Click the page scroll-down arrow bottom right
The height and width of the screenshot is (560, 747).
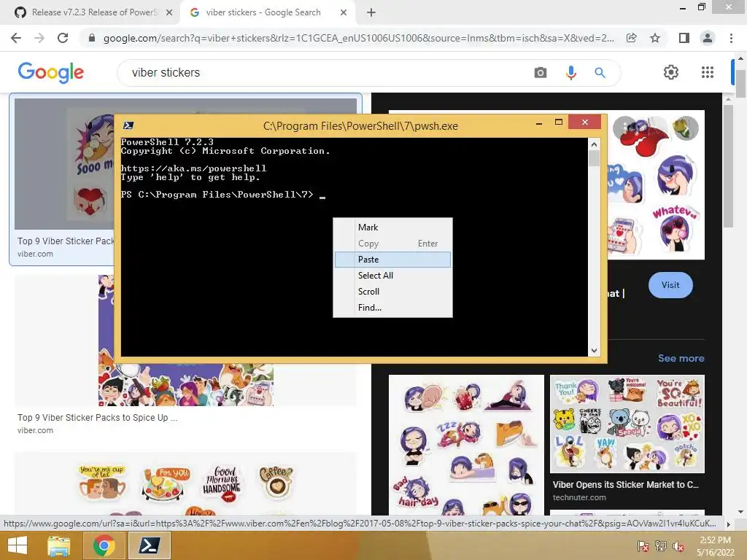(740, 512)
